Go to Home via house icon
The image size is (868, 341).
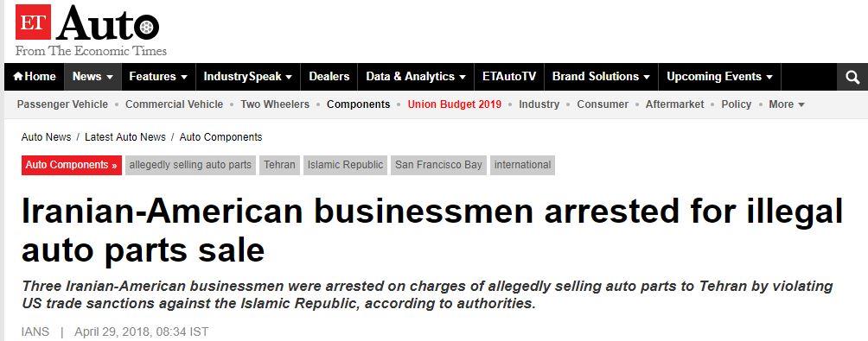tap(35, 77)
